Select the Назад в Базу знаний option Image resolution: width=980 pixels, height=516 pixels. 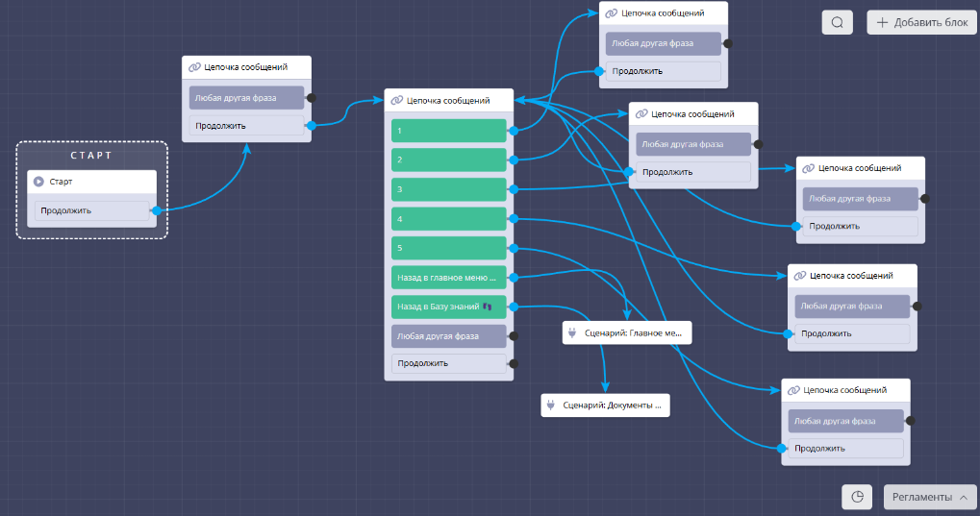tap(442, 307)
